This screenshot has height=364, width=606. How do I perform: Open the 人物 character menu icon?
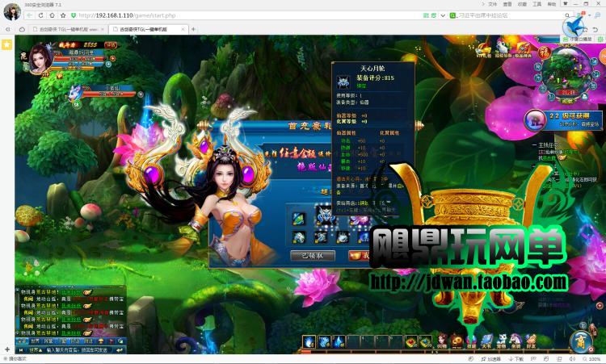pos(441,341)
